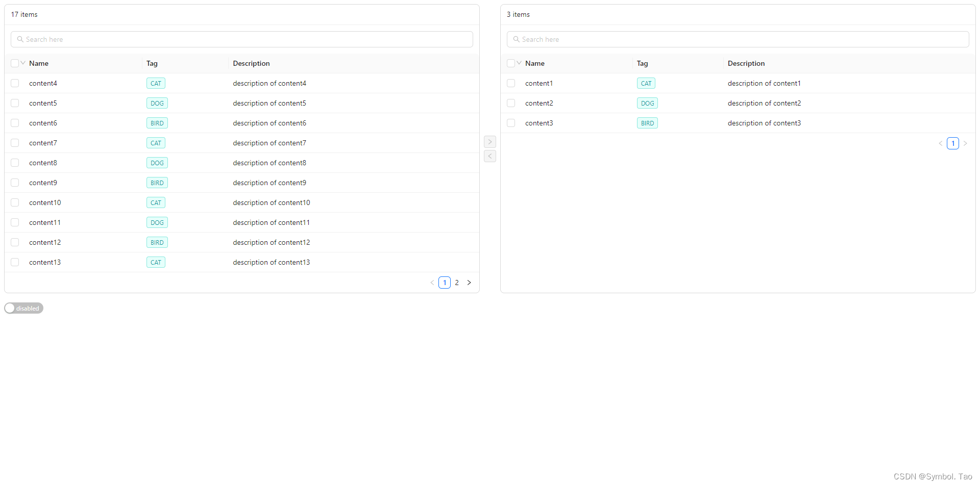
Task: Click page 1 in the left pagination
Action: pos(445,283)
